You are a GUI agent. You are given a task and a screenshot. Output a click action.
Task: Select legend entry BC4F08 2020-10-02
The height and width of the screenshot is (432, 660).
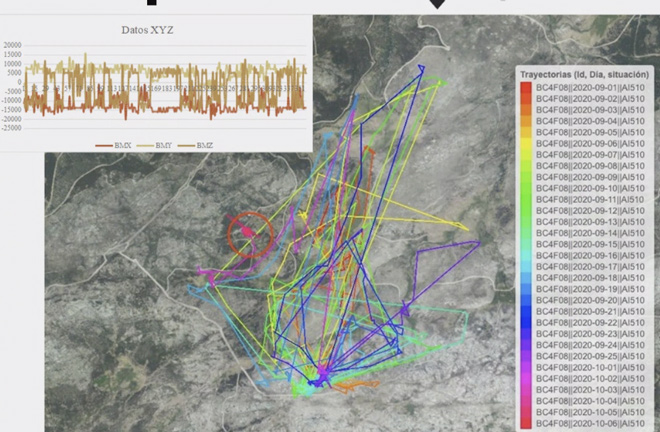click(590, 379)
